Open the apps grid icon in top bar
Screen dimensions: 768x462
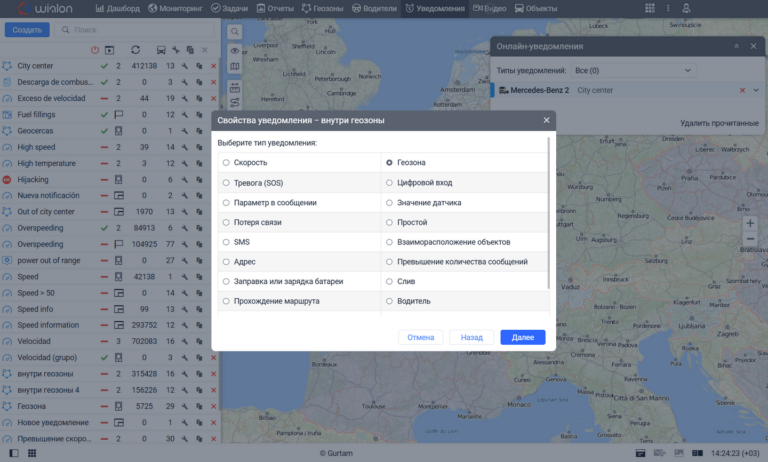pos(651,8)
